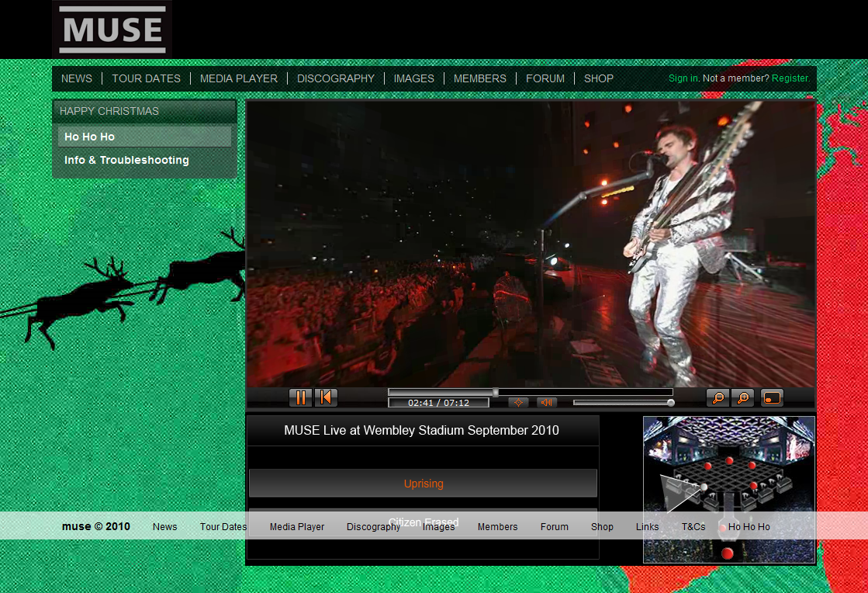The height and width of the screenshot is (593, 868).
Task: Click the Sign in link
Action: pyautogui.click(x=683, y=78)
